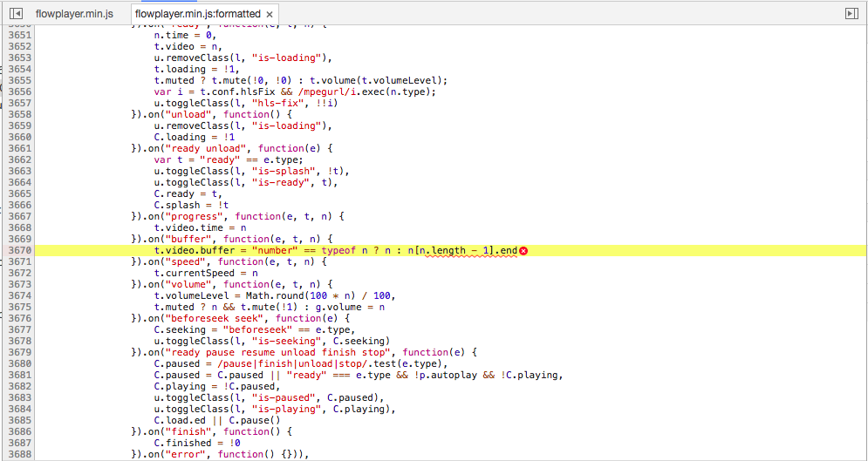Click the "is-loading" string on line 3653

pyautogui.click(x=286, y=57)
